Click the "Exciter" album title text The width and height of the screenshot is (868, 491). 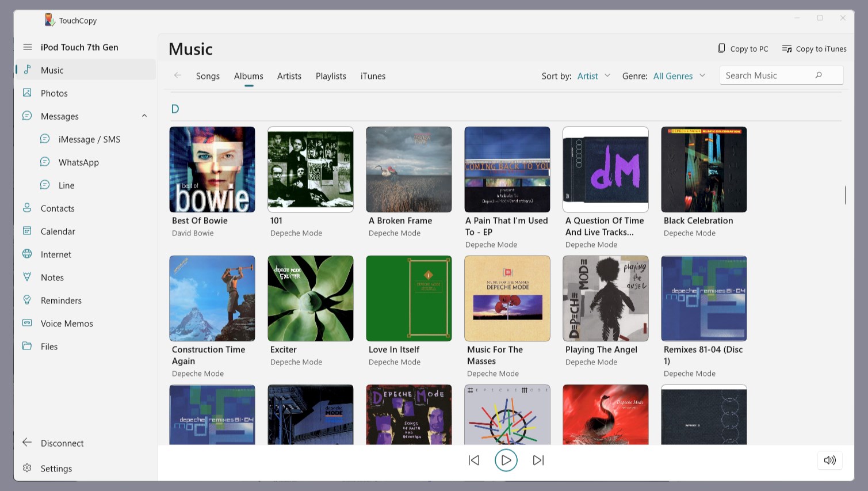coord(284,349)
